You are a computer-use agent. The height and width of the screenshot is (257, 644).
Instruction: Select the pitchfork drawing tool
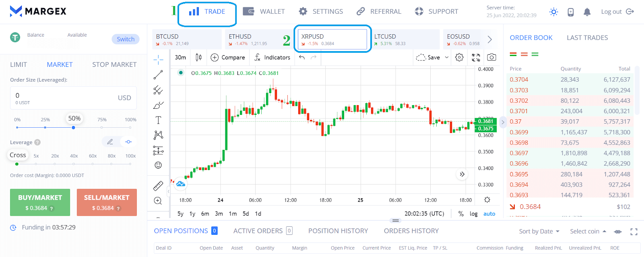point(158,90)
